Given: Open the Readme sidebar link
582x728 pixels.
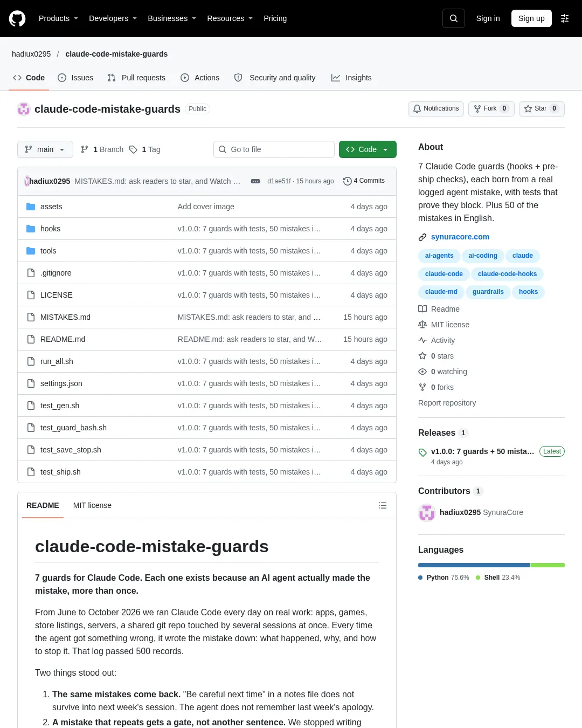Looking at the screenshot, I should point(439,309).
